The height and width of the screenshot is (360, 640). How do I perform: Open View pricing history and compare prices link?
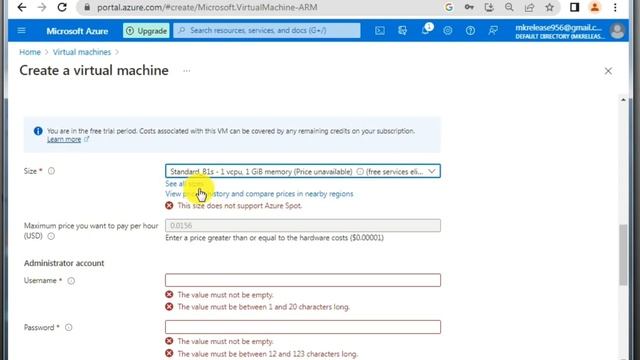259,194
